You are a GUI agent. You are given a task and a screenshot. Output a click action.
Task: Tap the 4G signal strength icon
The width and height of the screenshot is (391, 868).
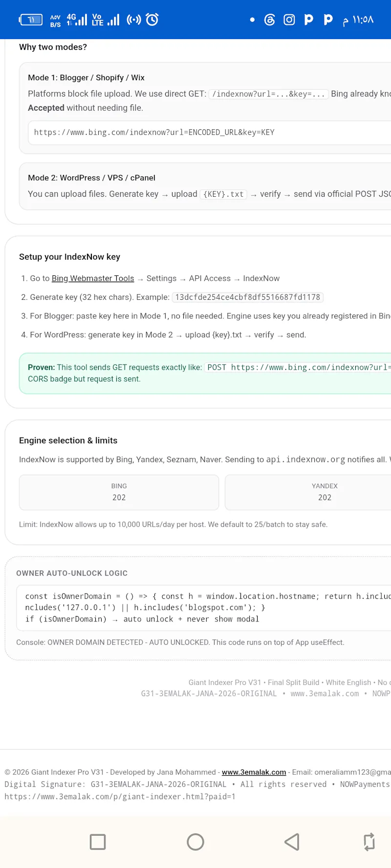(x=77, y=20)
